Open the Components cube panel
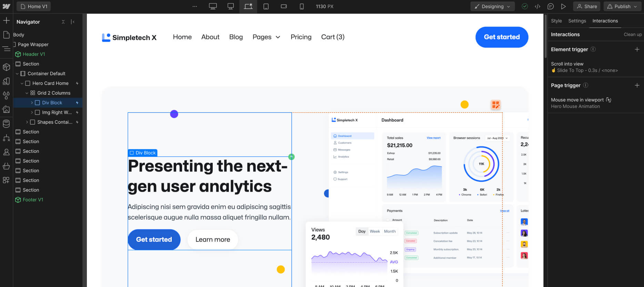This screenshot has width=644, height=287. pos(6,67)
